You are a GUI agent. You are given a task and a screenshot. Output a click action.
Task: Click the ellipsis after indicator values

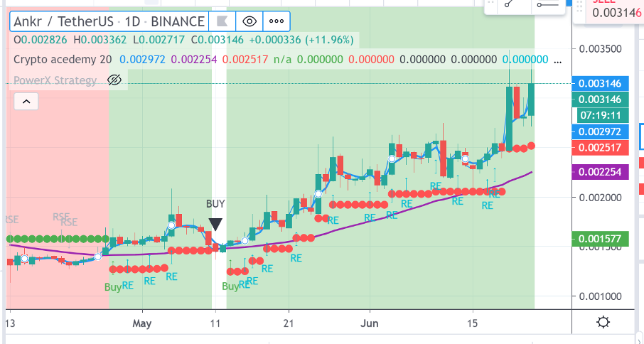(x=557, y=60)
